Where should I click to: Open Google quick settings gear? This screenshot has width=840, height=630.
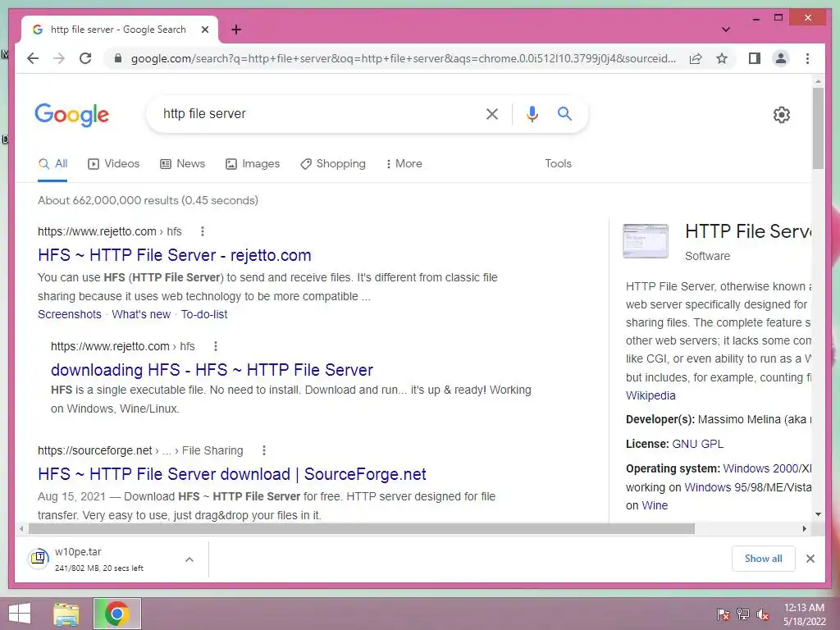pyautogui.click(x=781, y=114)
